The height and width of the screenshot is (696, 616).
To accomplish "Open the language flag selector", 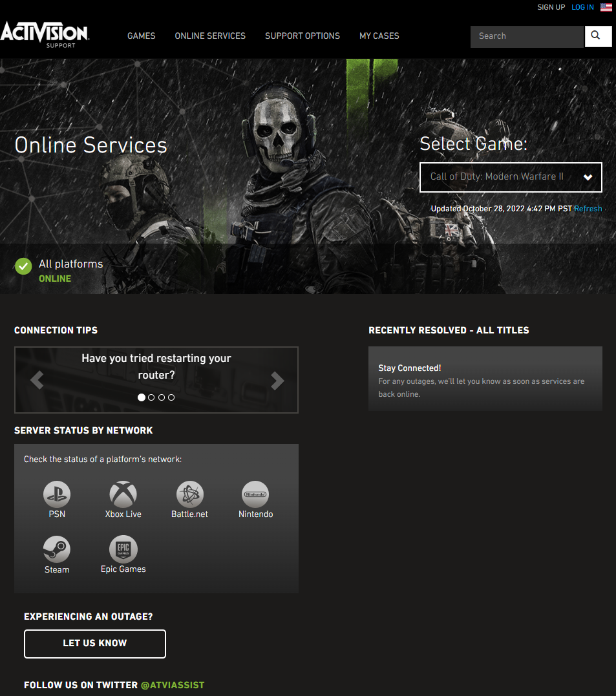I will point(606,7).
